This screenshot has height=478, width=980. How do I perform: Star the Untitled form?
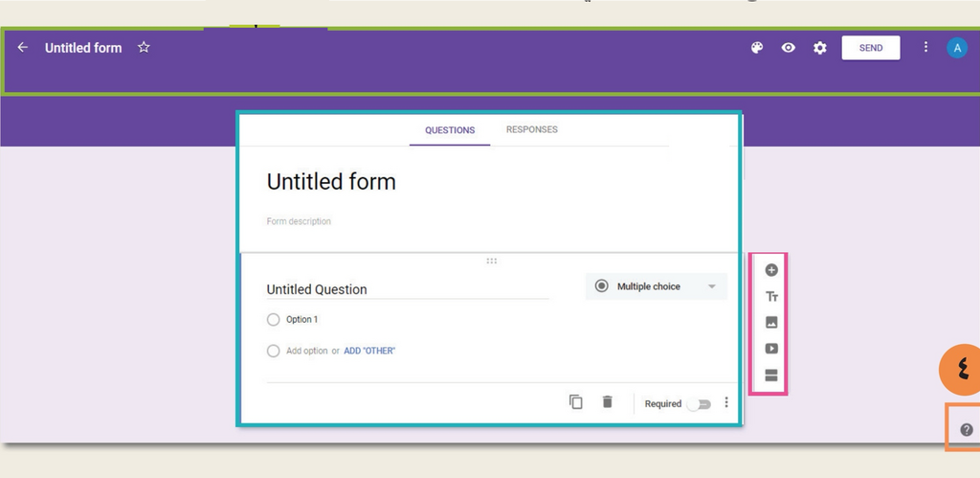(144, 48)
